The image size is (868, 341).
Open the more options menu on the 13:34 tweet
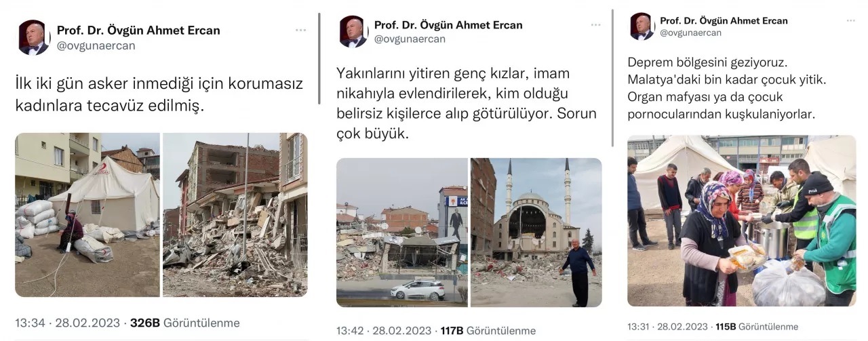click(x=300, y=31)
